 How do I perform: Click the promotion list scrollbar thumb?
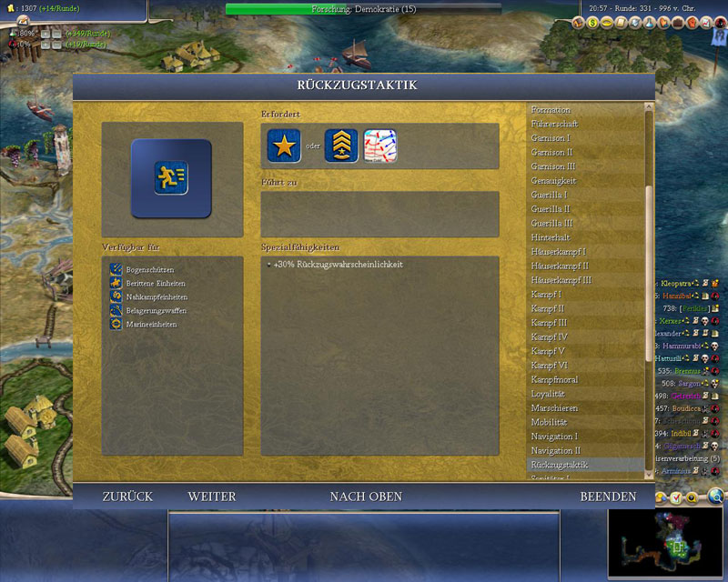[x=649, y=274]
